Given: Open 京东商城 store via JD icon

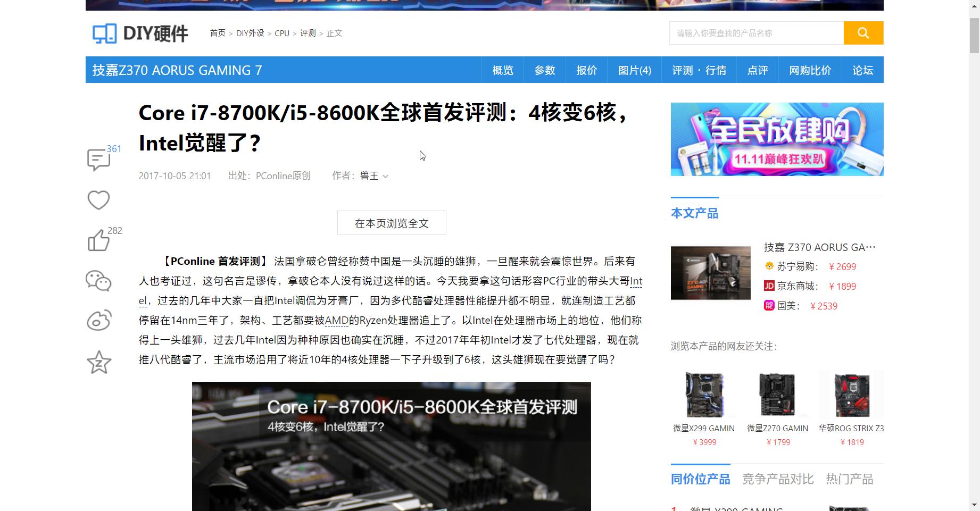Looking at the screenshot, I should tap(768, 286).
